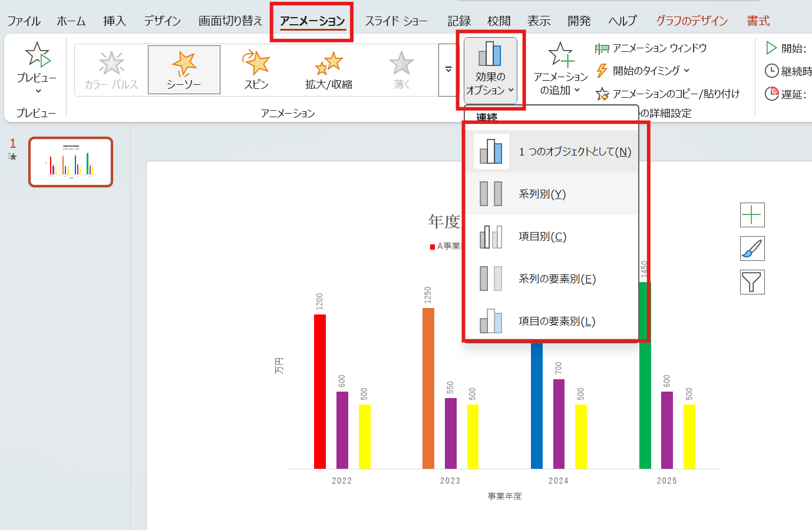Open the 開始のタイミング dropdown

642,71
